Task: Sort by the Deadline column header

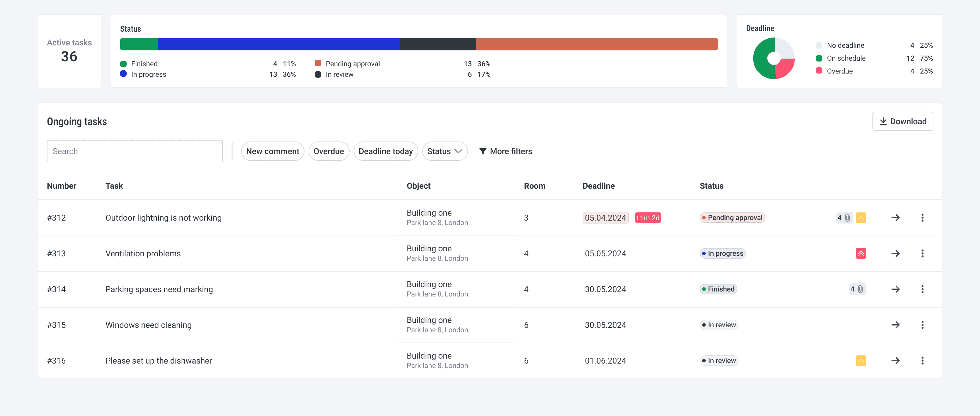Action: [598, 186]
